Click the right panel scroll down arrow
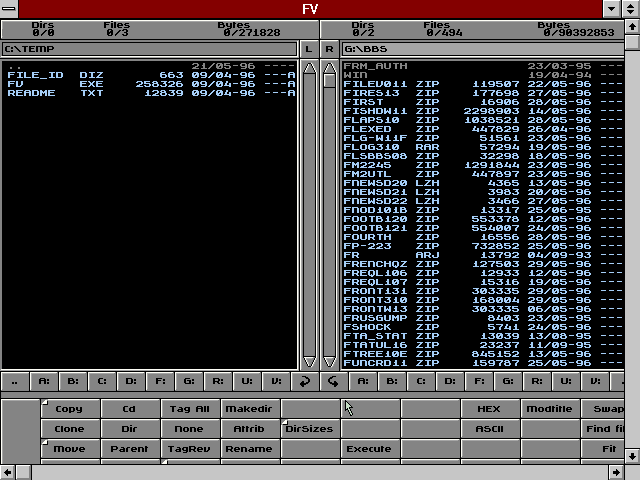The width and height of the screenshot is (640, 480). click(329, 360)
